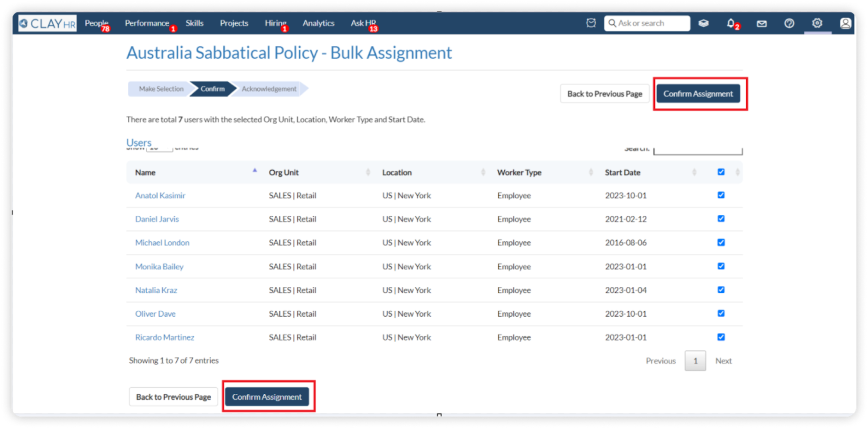868x429 pixels.
Task: Toggle the select-all header checkbox
Action: point(721,172)
